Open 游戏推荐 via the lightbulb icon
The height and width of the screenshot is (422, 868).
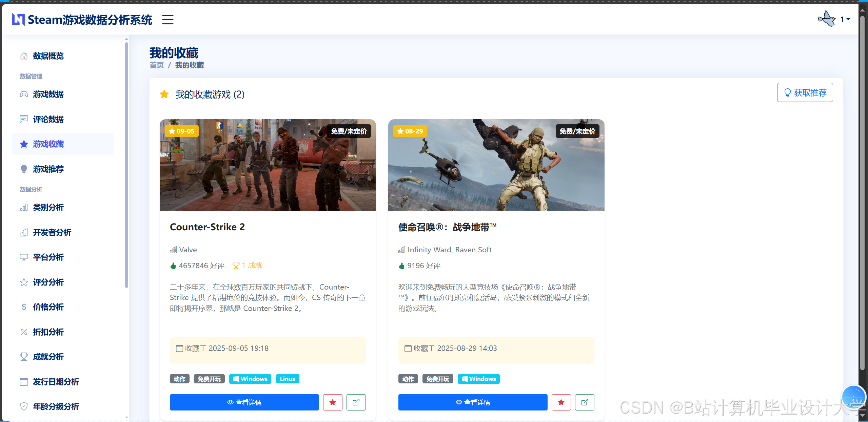point(24,169)
